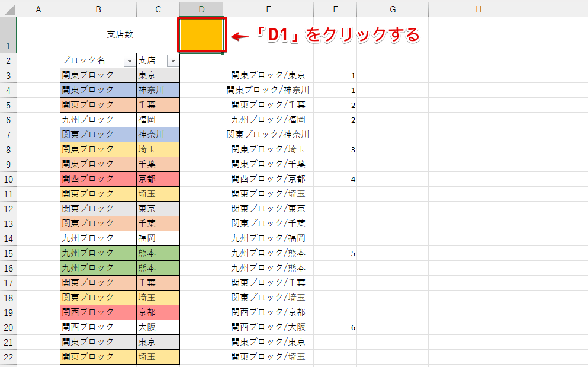Open the ブロック名 filter dropdown
Viewport: 588px width, 367px height.
[x=130, y=61]
